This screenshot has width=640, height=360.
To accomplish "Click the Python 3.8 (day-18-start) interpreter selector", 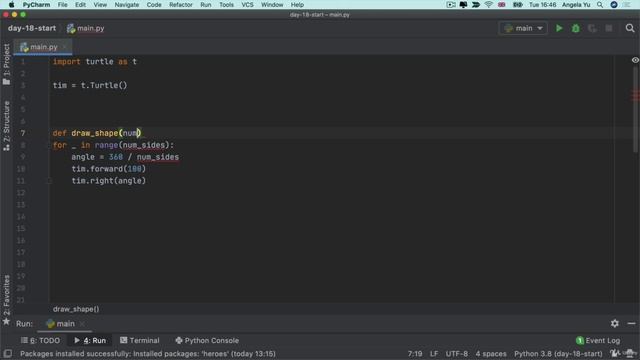I will point(558,353).
